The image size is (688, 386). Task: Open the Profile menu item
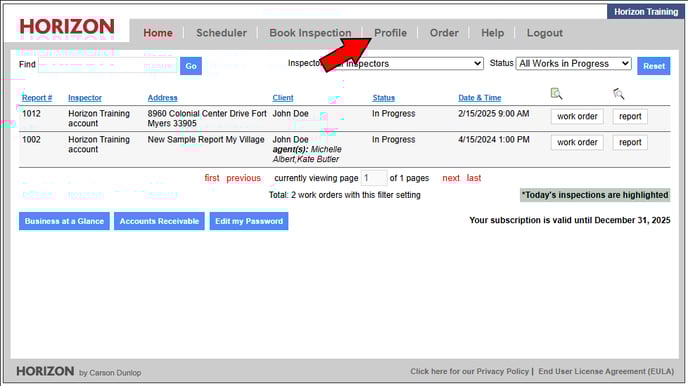(x=390, y=33)
